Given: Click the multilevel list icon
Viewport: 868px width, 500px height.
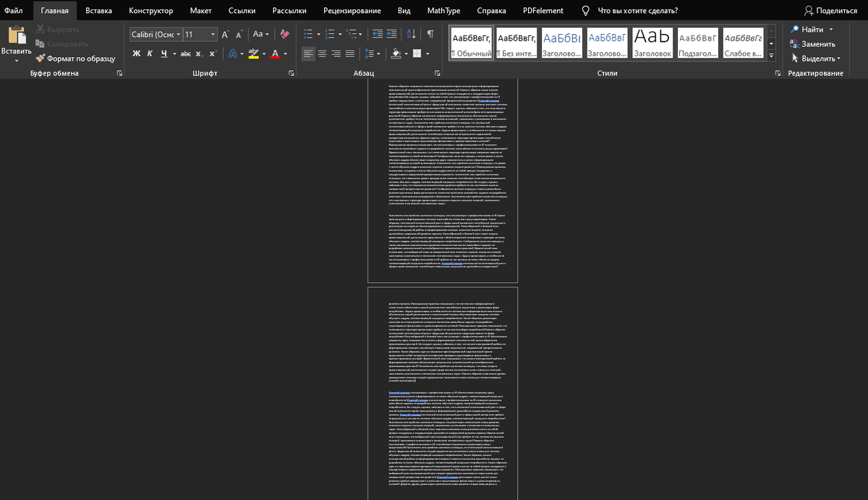Looking at the screenshot, I should coord(352,34).
